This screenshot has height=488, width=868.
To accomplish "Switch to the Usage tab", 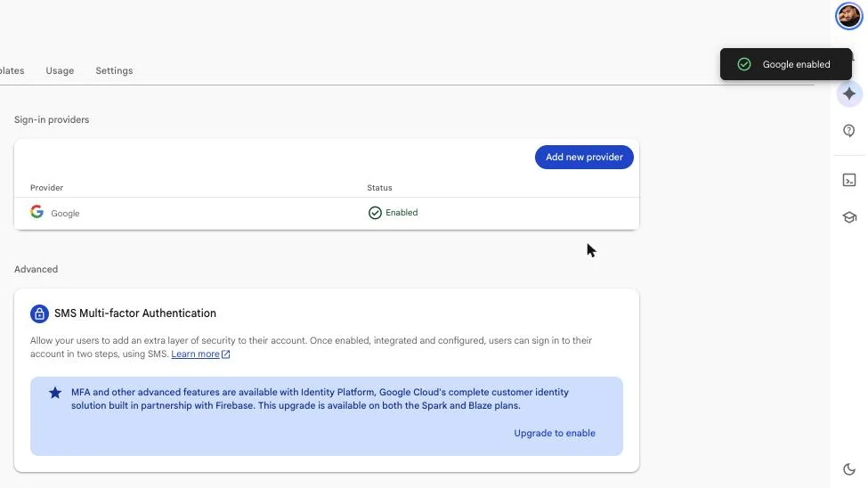I will pyautogui.click(x=60, y=70).
